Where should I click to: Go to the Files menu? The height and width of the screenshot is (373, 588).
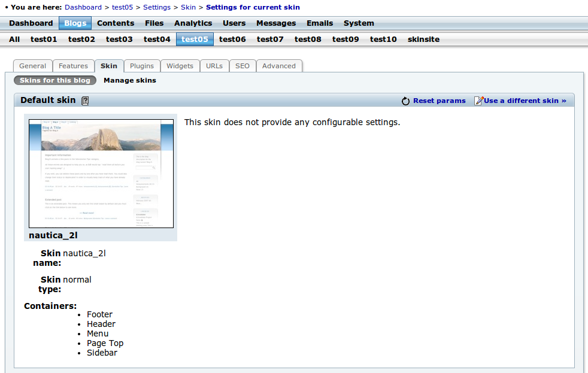coord(154,23)
